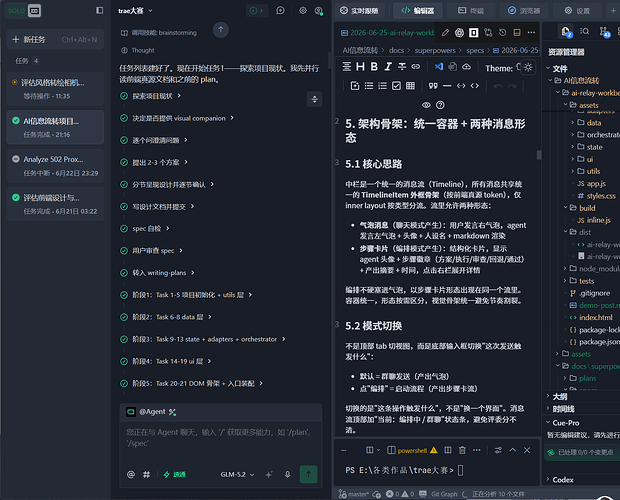This screenshot has width=620, height=500.
Task: Expand the tests folder in explorer
Action: 586,281
